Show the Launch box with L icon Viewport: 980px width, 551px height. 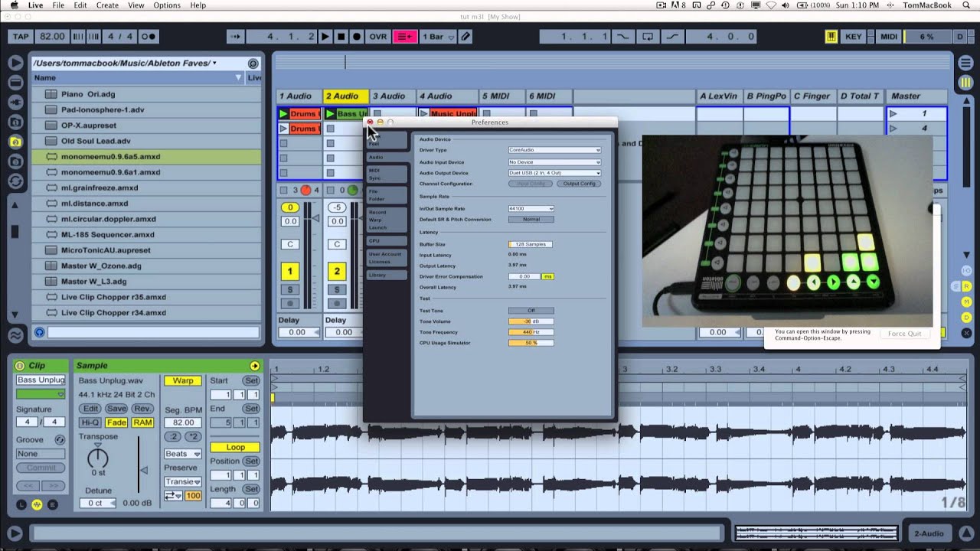21,504
